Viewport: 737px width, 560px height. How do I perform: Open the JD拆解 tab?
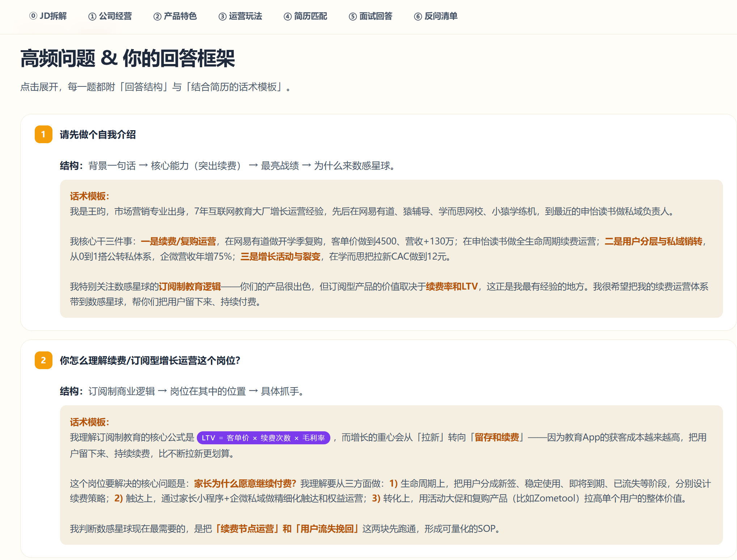[x=48, y=16]
